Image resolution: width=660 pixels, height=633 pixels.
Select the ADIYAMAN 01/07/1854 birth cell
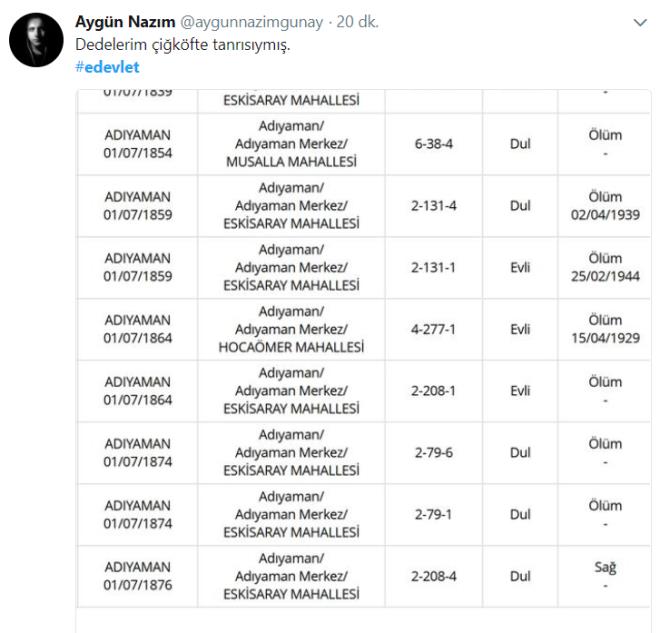pyautogui.click(x=138, y=144)
